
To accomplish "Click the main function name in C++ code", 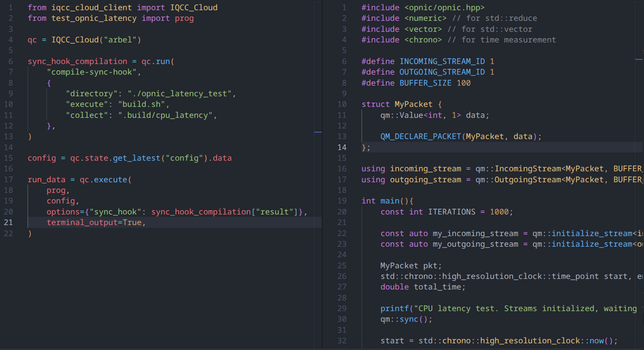I will [x=389, y=201].
